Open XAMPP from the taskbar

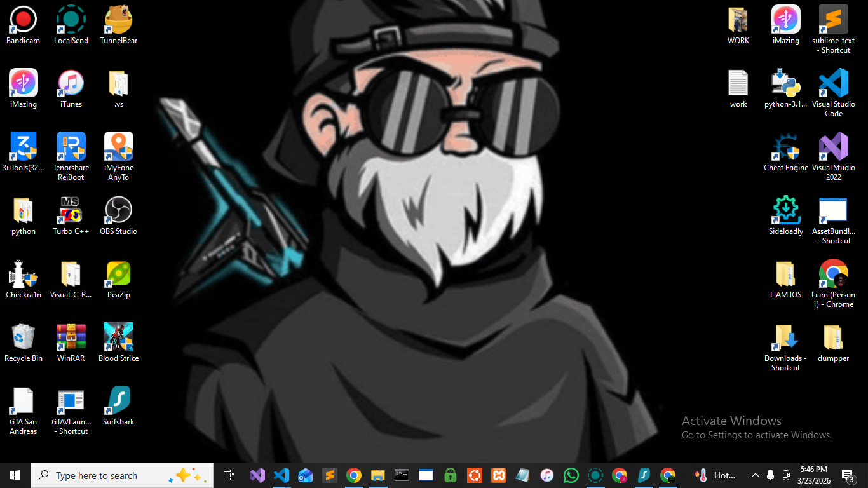coord(499,475)
